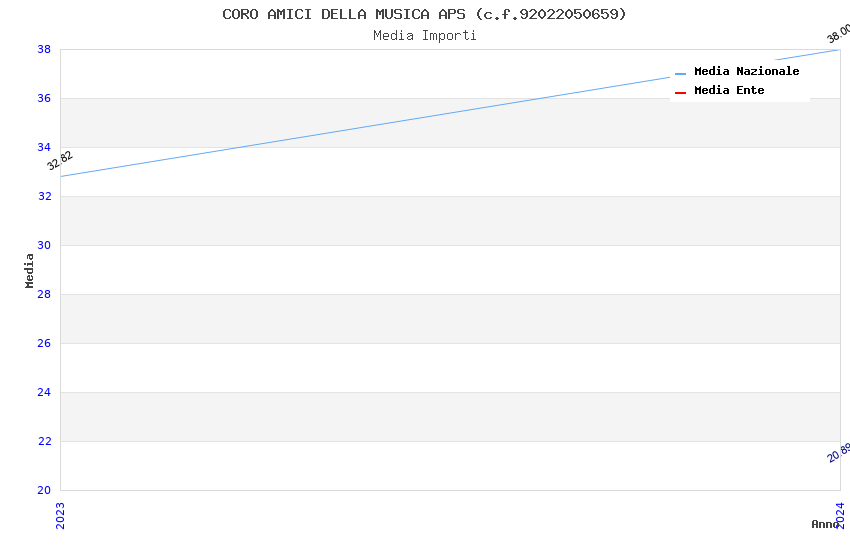The width and height of the screenshot is (850, 550).
Task: Click the 38 y-axis tick label
Action: pos(44,49)
